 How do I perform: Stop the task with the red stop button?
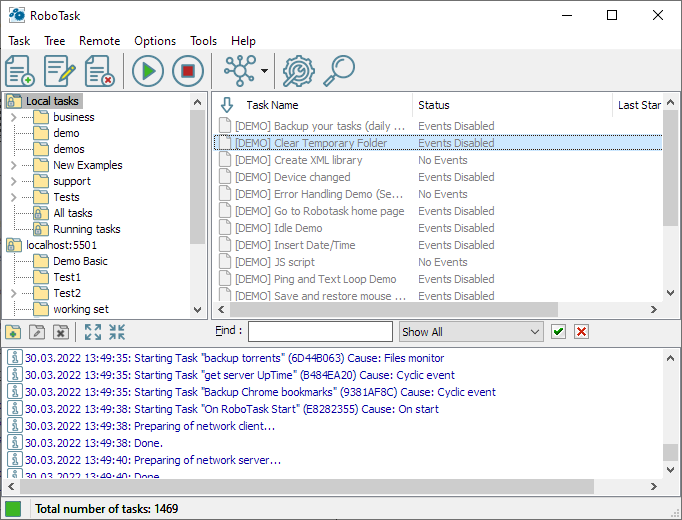(188, 70)
